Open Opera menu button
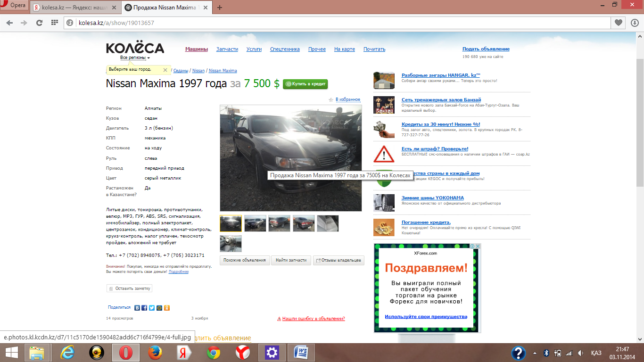The width and height of the screenshot is (644, 362). [x=15, y=5]
